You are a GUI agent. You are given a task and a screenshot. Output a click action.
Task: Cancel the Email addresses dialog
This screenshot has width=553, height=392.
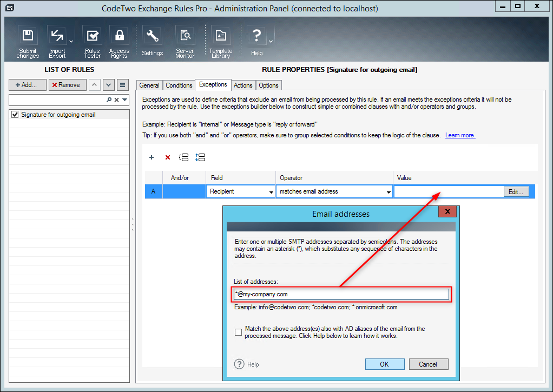pyautogui.click(x=429, y=364)
